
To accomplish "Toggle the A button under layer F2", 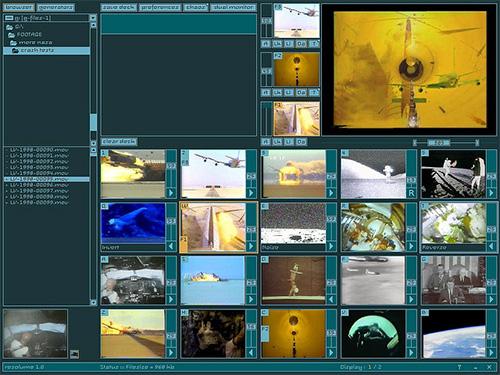I will [x=265, y=92].
